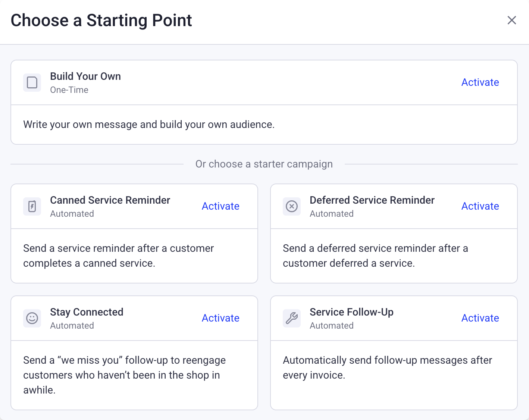The width and height of the screenshot is (529, 420).
Task: Close the Choose a Starting Point dialog
Action: pyautogui.click(x=512, y=20)
